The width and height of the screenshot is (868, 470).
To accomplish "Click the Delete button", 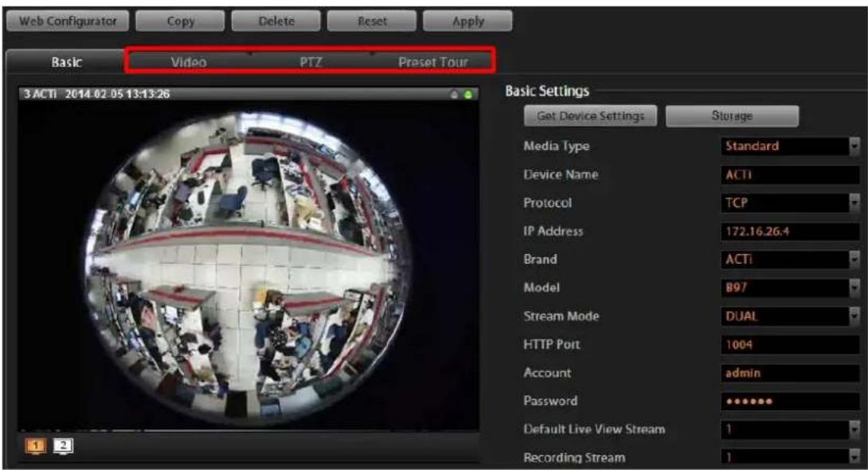I will pyautogui.click(x=276, y=21).
